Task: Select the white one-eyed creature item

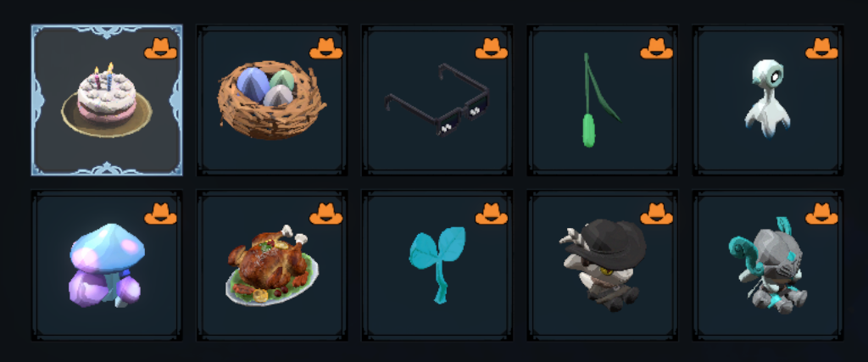Action: 768,100
